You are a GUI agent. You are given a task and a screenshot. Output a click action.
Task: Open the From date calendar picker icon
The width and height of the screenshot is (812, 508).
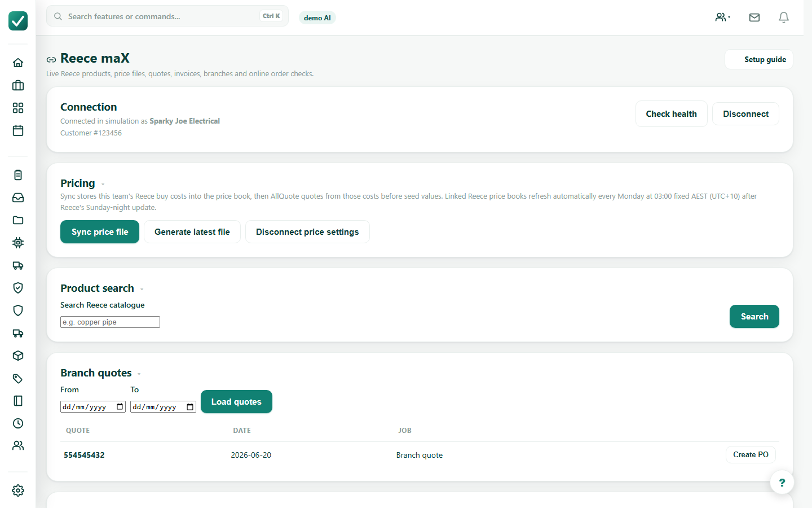click(120, 406)
